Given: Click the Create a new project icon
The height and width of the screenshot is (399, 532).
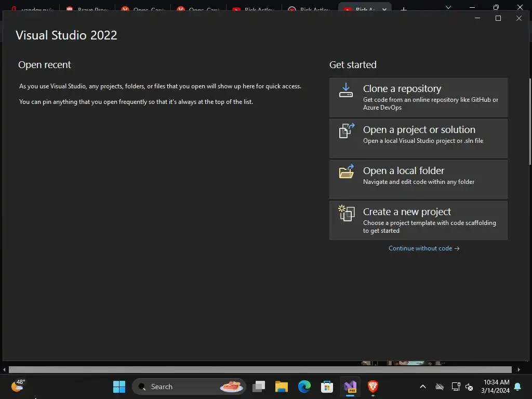Looking at the screenshot, I should pos(347,212).
